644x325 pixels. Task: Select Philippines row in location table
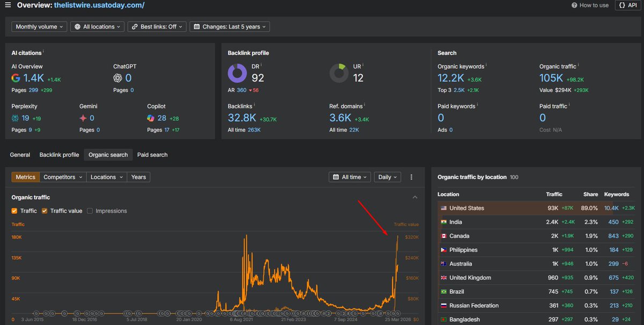[x=538, y=250]
